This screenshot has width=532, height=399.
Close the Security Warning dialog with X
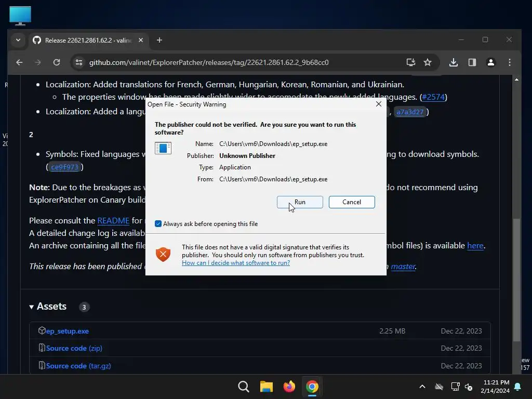tap(379, 104)
